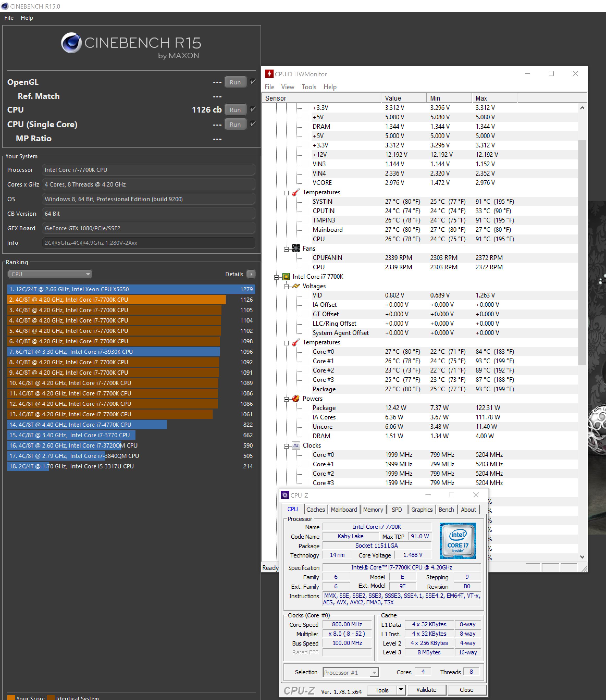Click HWMonitor scrollbar up arrow
Screen dimensions: 606x700
582,108
